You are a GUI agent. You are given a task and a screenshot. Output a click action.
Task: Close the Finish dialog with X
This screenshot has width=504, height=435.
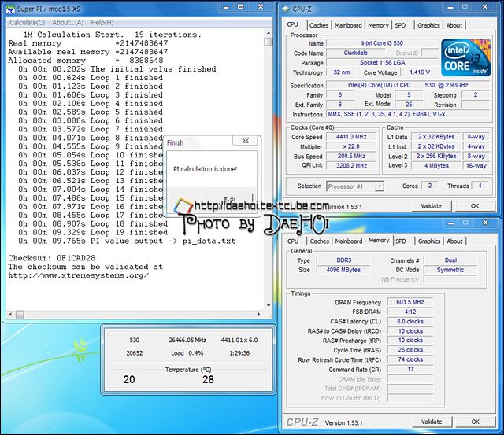click(x=246, y=140)
